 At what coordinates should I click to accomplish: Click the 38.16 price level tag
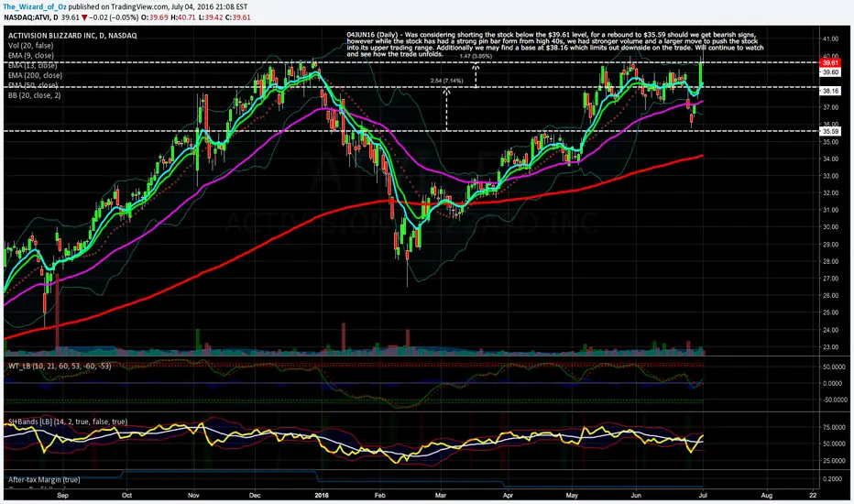click(x=830, y=91)
